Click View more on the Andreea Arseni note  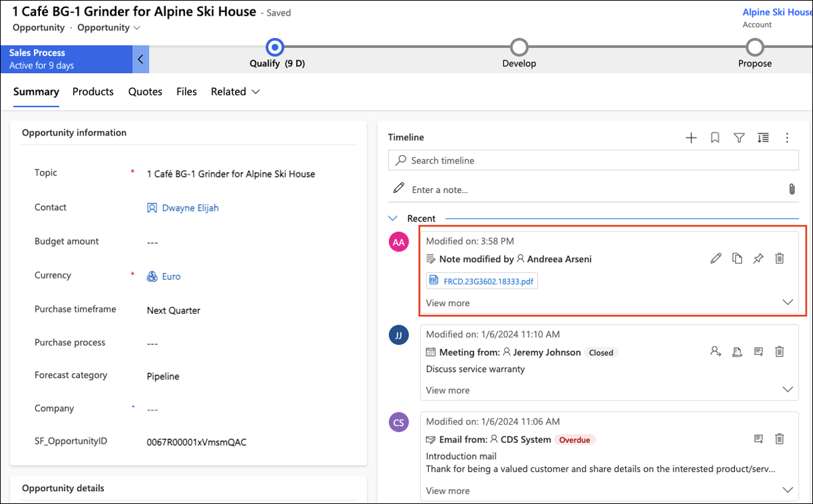click(448, 303)
